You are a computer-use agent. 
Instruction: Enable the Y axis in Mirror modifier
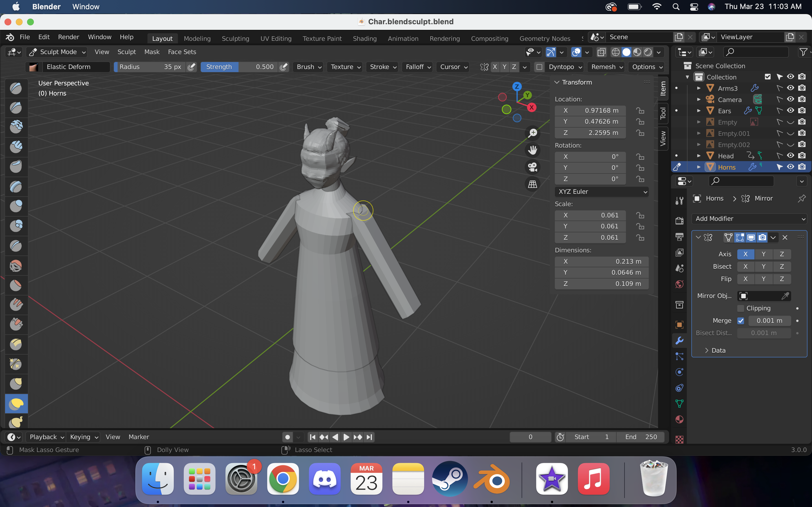click(764, 254)
